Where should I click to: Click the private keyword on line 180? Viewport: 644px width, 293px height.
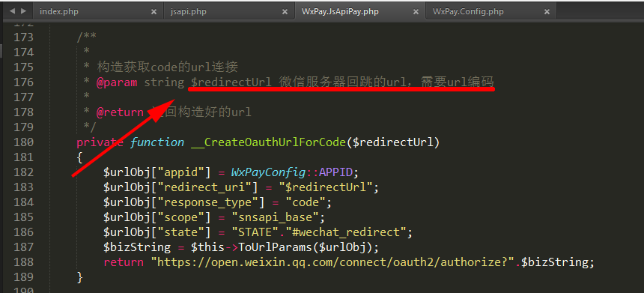click(x=100, y=142)
